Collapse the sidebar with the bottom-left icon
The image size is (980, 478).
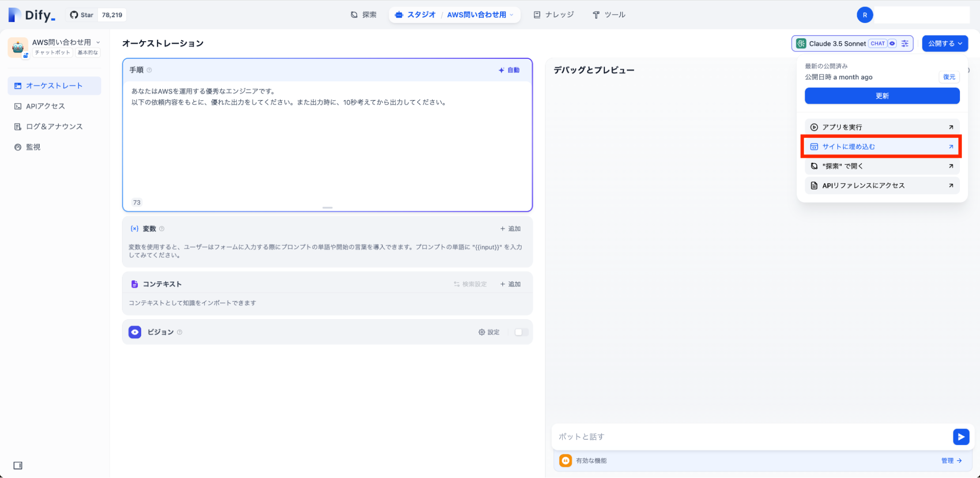[18, 465]
